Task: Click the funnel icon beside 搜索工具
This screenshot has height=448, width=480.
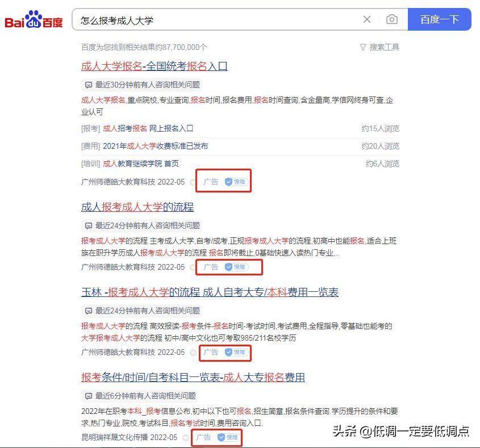Action: coord(363,48)
